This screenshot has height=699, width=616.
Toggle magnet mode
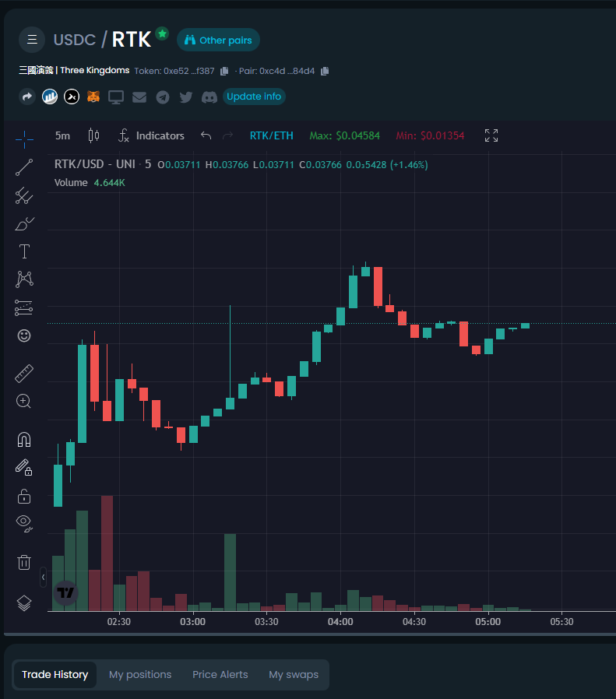(24, 440)
